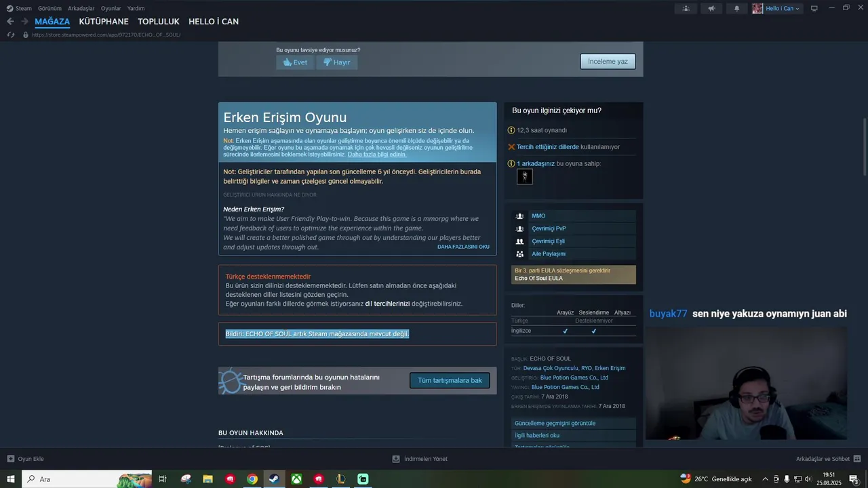Go to the HELLO İ CAN tab

[214, 22]
